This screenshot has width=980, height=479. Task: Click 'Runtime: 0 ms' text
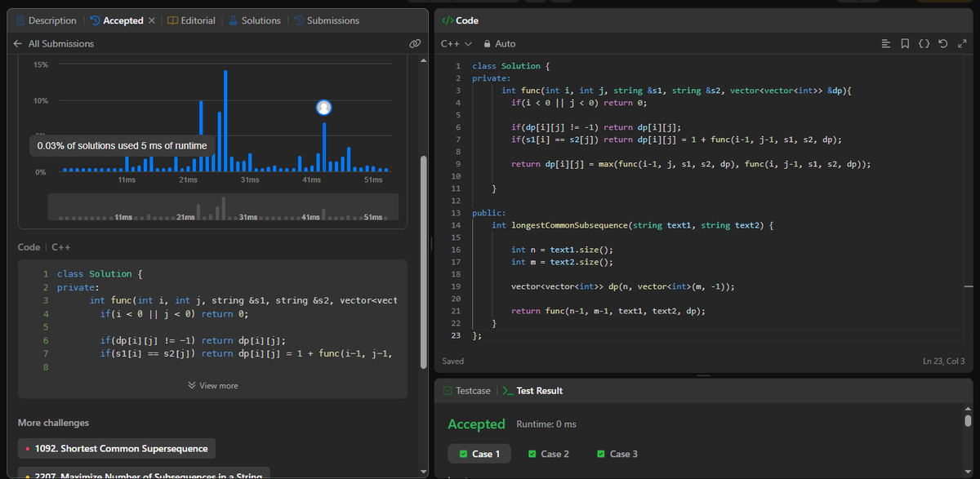(x=546, y=424)
